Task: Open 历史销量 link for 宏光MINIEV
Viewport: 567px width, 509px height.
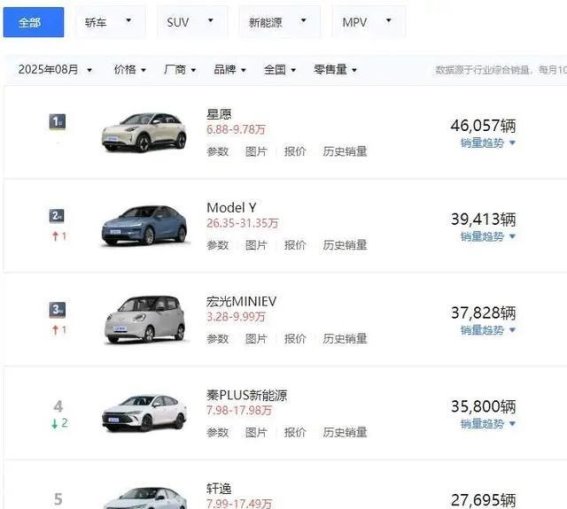Action: [345, 339]
